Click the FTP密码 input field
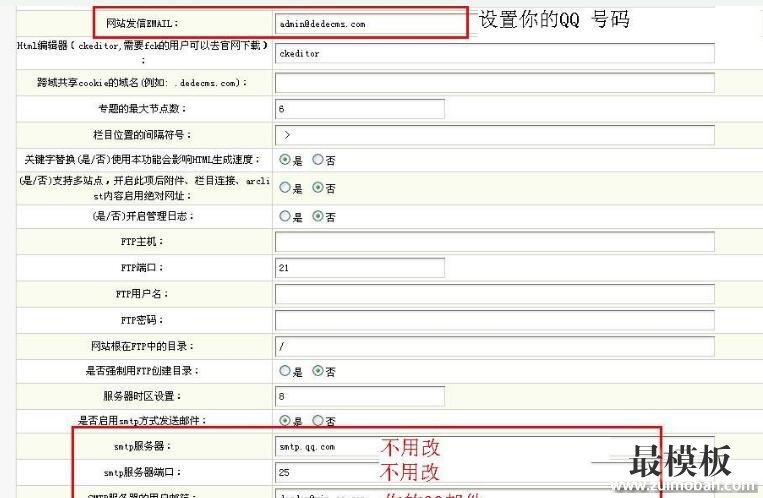 pos(494,320)
